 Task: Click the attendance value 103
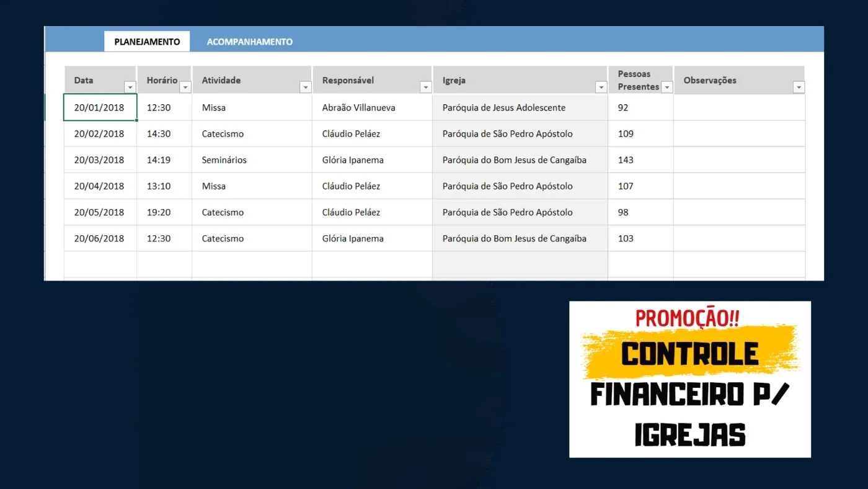pyautogui.click(x=640, y=238)
